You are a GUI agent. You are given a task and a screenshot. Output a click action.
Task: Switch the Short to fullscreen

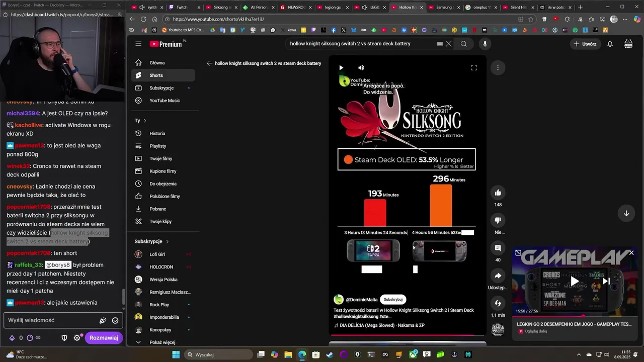coord(474,67)
